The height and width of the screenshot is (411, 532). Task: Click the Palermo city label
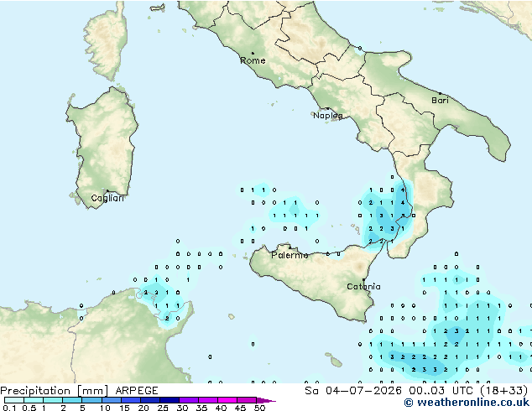click(289, 255)
